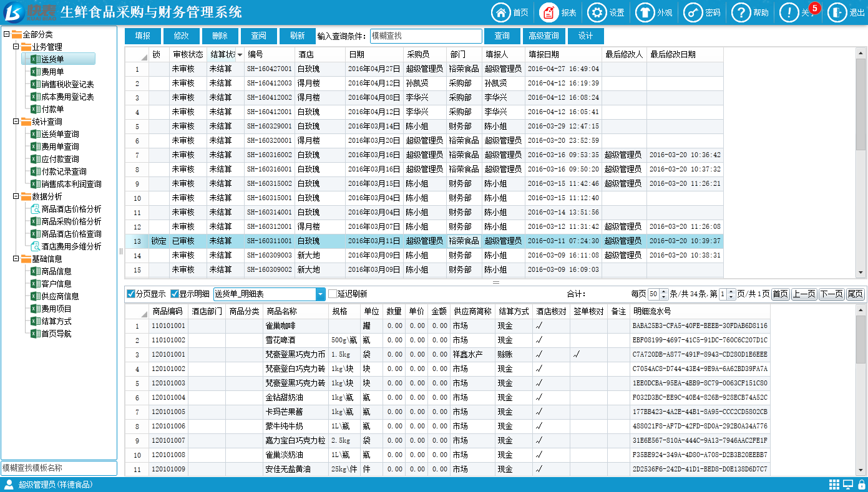Select detail row 安佳无盐黄油

[x=447, y=469]
